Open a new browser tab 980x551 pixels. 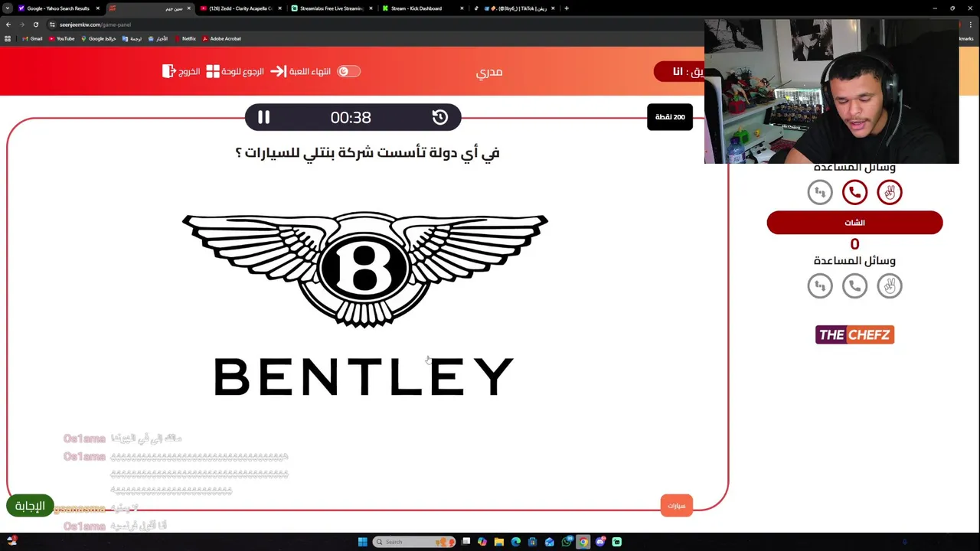(x=567, y=8)
